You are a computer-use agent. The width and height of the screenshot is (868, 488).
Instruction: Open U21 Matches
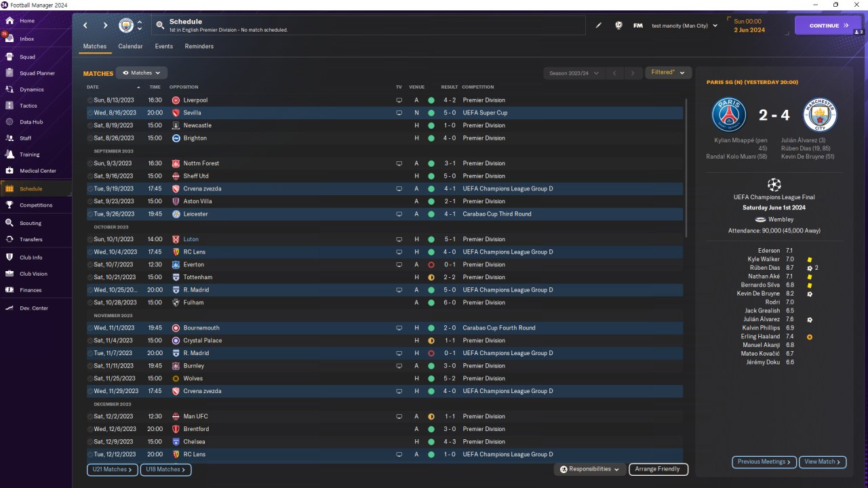[113, 469]
